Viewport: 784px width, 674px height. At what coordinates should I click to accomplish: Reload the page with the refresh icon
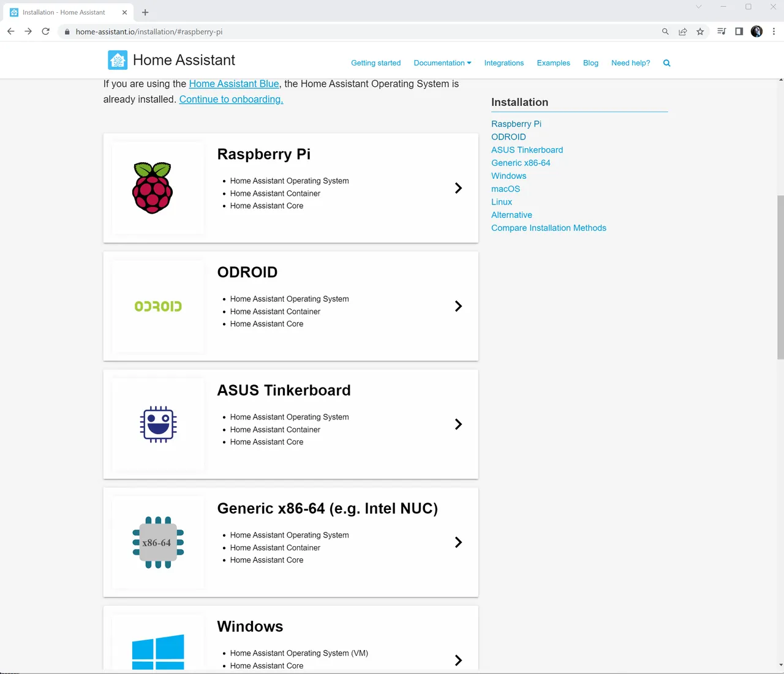pyautogui.click(x=45, y=31)
